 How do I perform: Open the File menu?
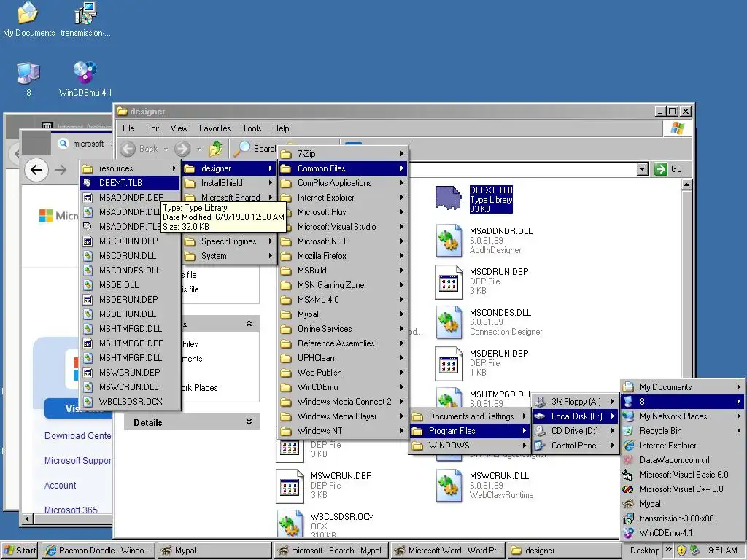(128, 128)
